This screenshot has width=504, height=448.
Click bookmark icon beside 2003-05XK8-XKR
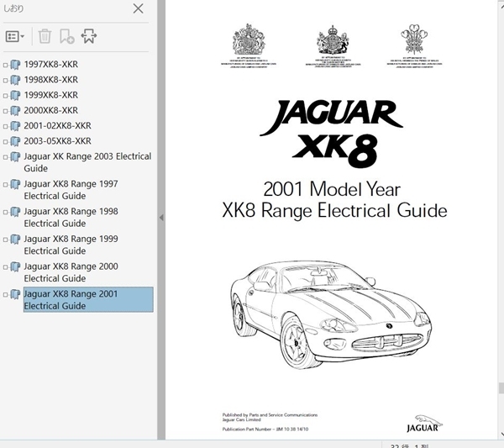pyautogui.click(x=15, y=141)
